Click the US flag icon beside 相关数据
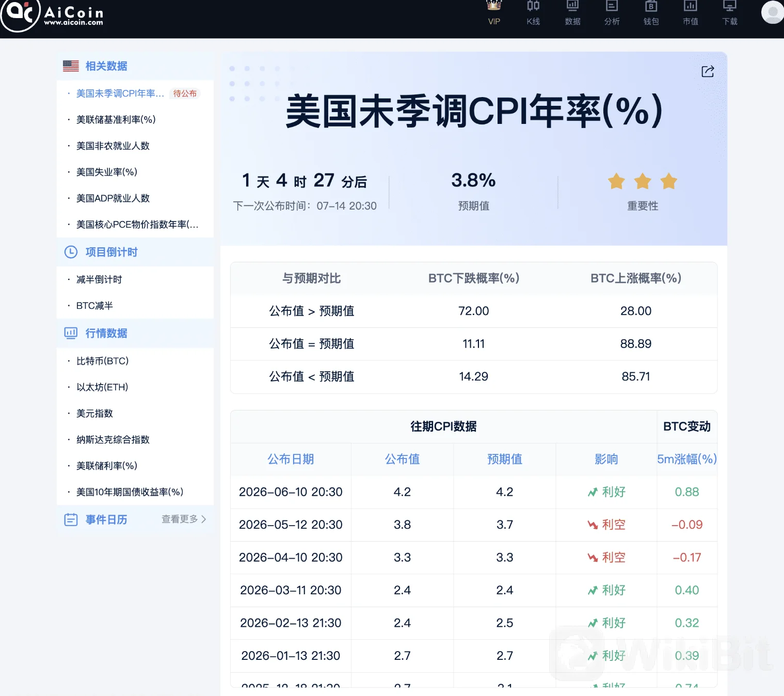The height and width of the screenshot is (696, 784). [71, 66]
